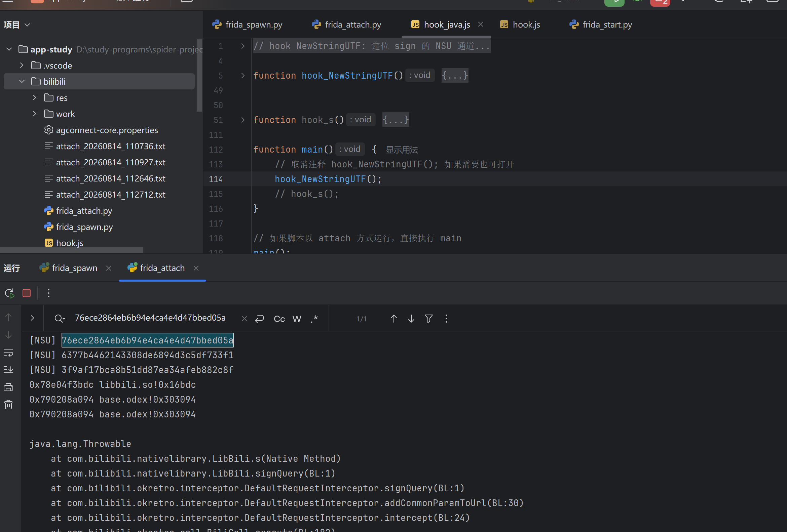Expand folded comment on line 1
This screenshot has width=787, height=532.
coord(243,46)
